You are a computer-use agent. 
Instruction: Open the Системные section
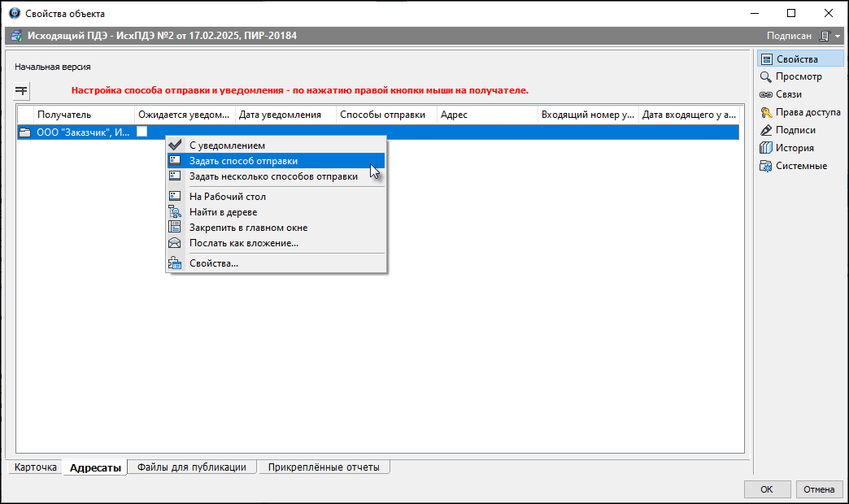point(800,166)
